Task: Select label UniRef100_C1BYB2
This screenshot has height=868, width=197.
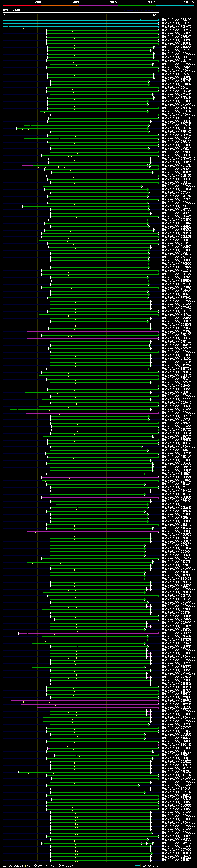Action: (177, 724)
